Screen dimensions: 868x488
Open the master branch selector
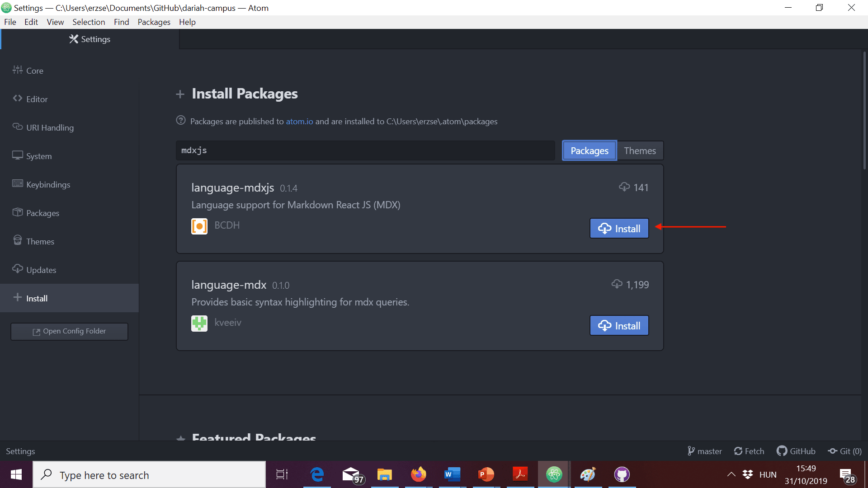pos(705,451)
